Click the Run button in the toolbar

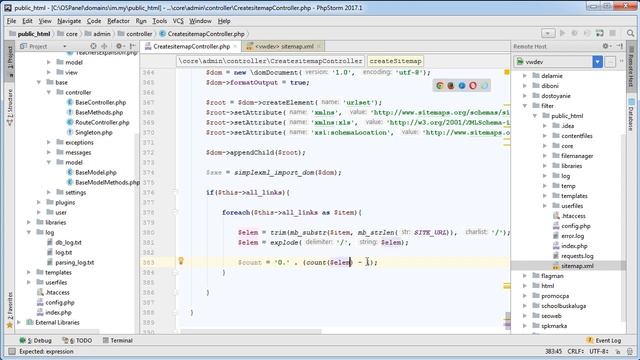point(562,33)
